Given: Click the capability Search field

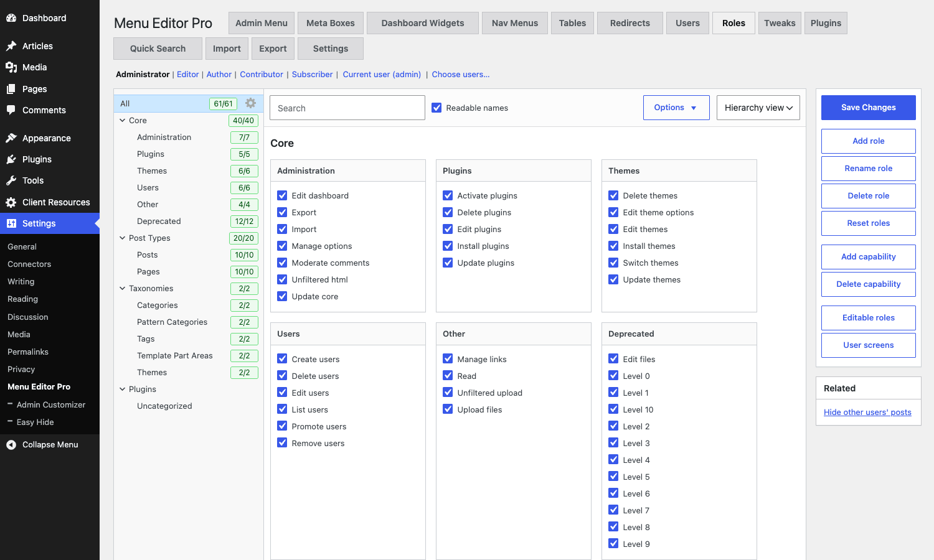Looking at the screenshot, I should 347,108.
